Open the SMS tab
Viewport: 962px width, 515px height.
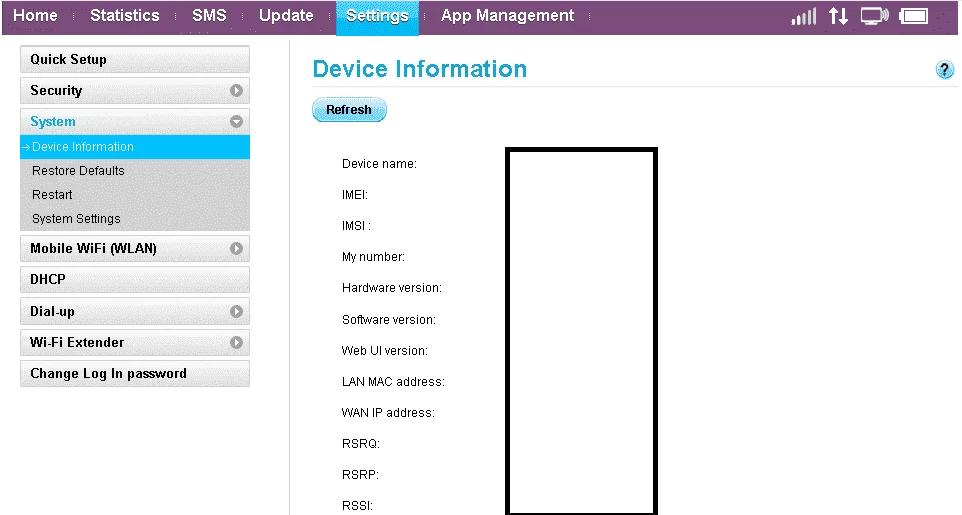[x=209, y=16]
